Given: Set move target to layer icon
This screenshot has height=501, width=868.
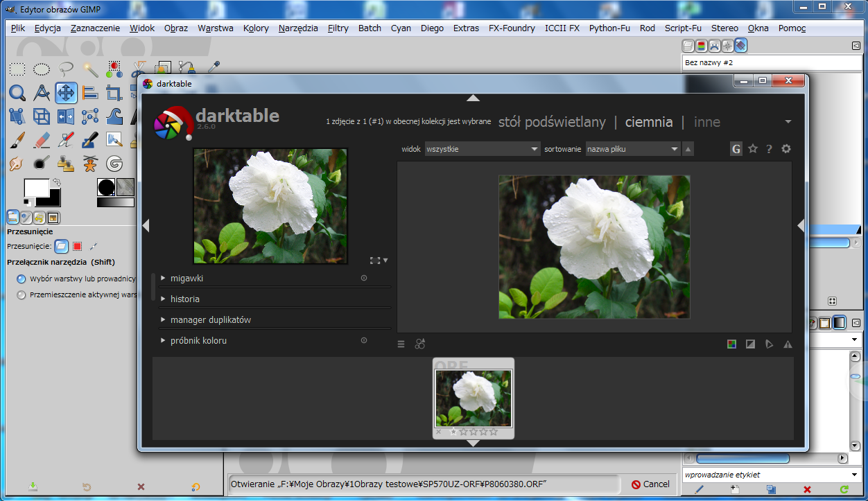Looking at the screenshot, I should [62, 245].
